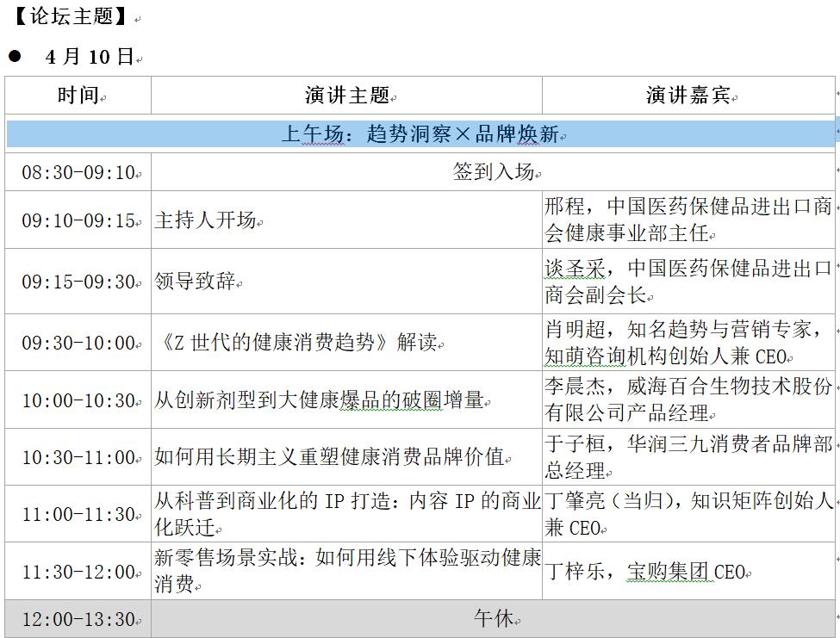Click the 10:00-10:30 time cell
Image resolution: width=840 pixels, height=638 pixels.
pyautogui.click(x=78, y=400)
